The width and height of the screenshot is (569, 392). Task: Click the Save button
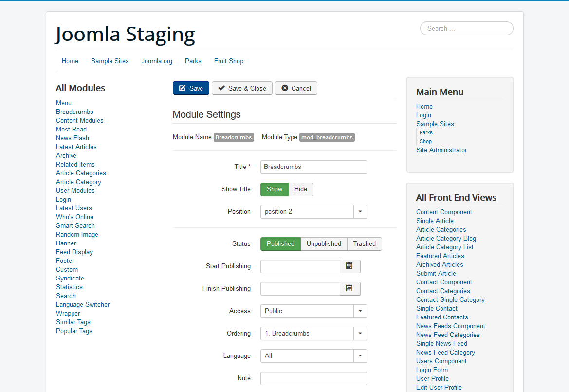click(x=191, y=88)
